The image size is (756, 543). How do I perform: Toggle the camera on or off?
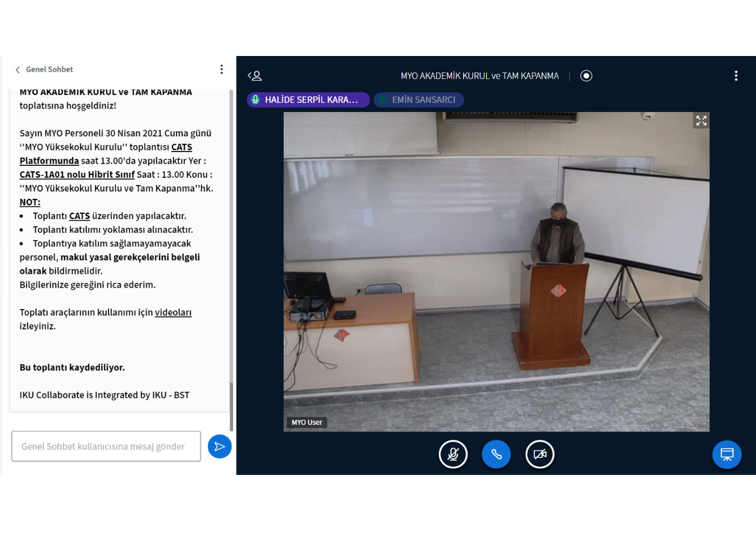pos(540,454)
